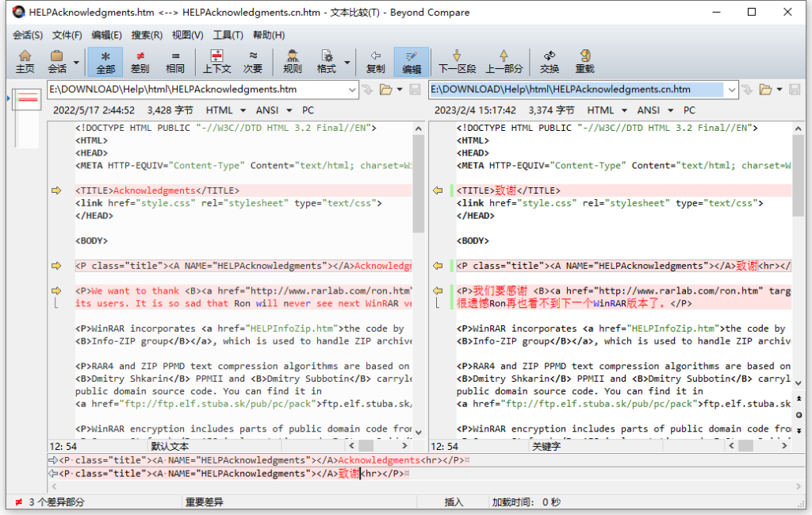The image size is (812, 515).
Task: Select the 差别 differences filter icon
Action: [140, 61]
